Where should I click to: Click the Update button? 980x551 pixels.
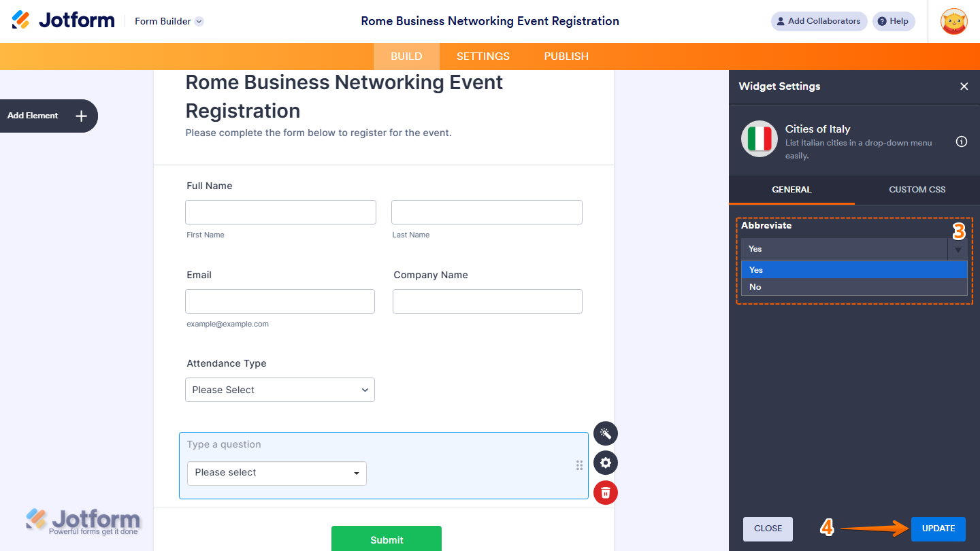coord(938,529)
